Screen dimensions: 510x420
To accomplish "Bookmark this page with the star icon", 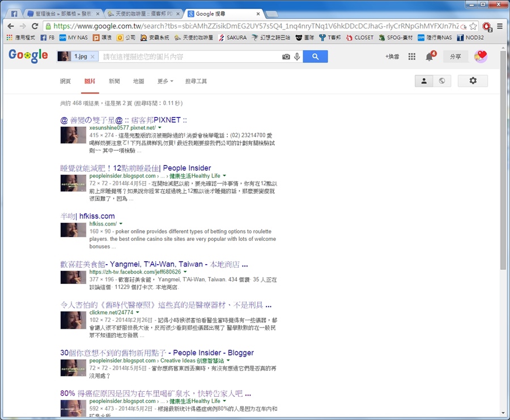I will point(473,26).
